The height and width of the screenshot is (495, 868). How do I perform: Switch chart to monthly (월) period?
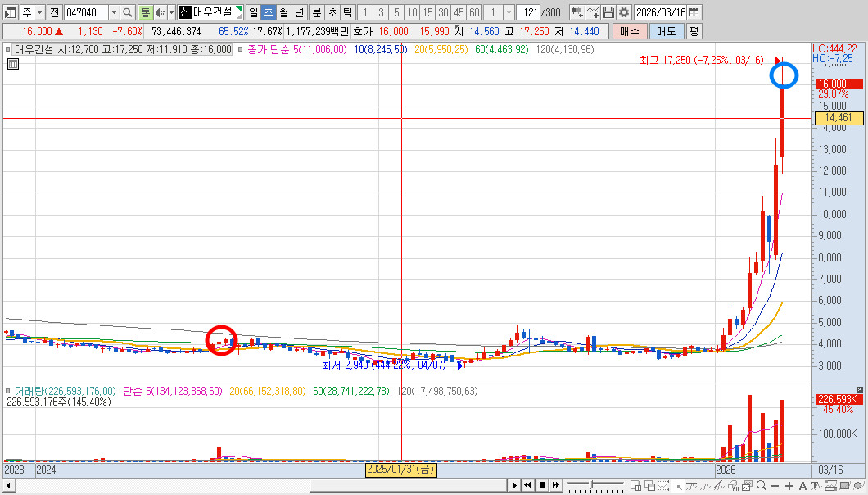(283, 12)
